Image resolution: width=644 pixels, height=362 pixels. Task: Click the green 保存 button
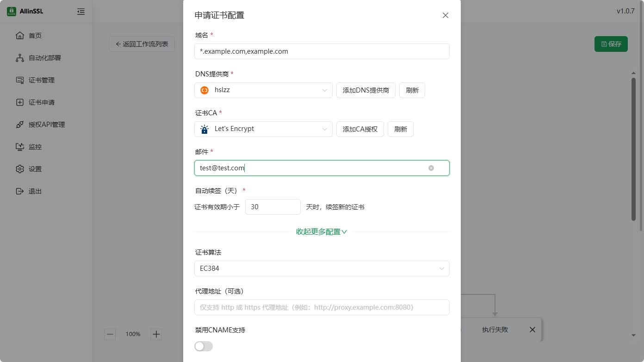pos(611,44)
